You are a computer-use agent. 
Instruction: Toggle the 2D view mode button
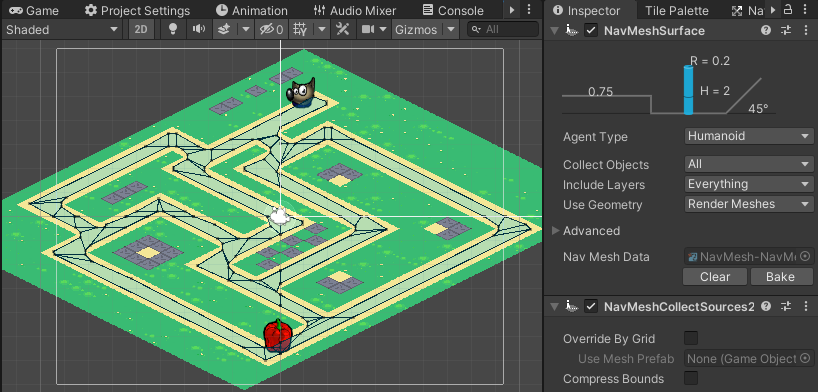141,30
